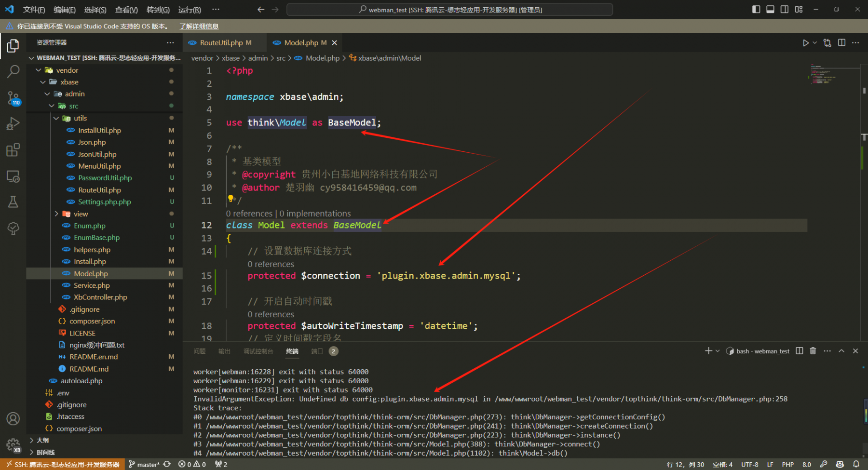This screenshot has width=868, height=470.
Task: Collapse the utils folder
Action: (x=56, y=118)
